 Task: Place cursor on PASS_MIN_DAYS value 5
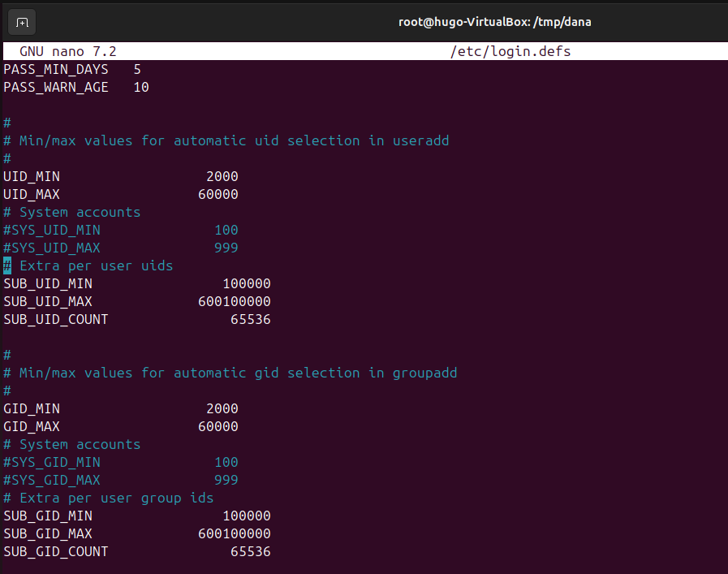pos(137,69)
